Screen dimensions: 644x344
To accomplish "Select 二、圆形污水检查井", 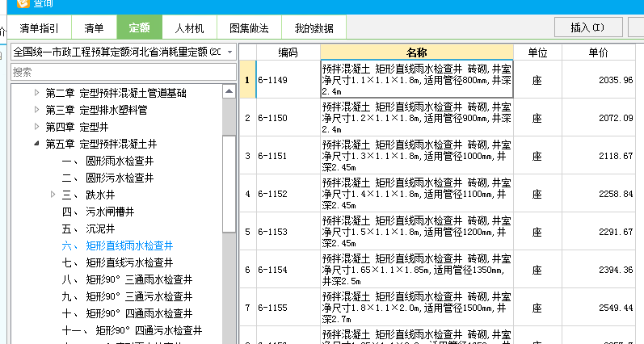I will point(107,178).
